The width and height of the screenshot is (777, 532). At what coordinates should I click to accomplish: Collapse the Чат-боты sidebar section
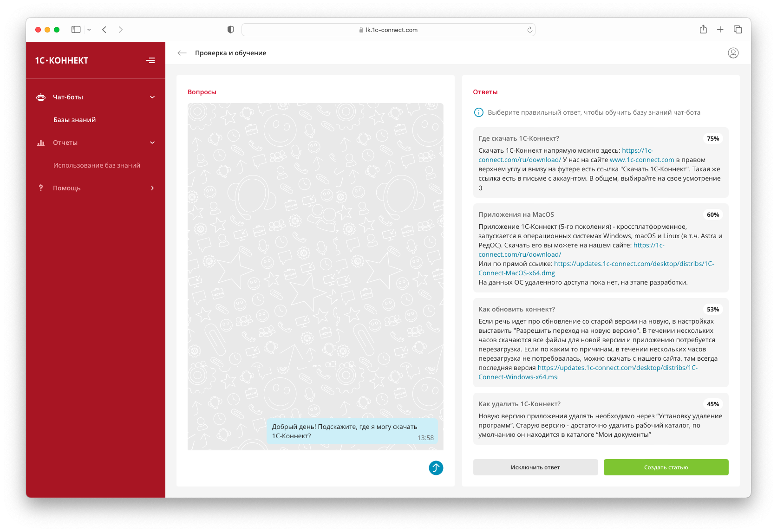click(x=152, y=97)
